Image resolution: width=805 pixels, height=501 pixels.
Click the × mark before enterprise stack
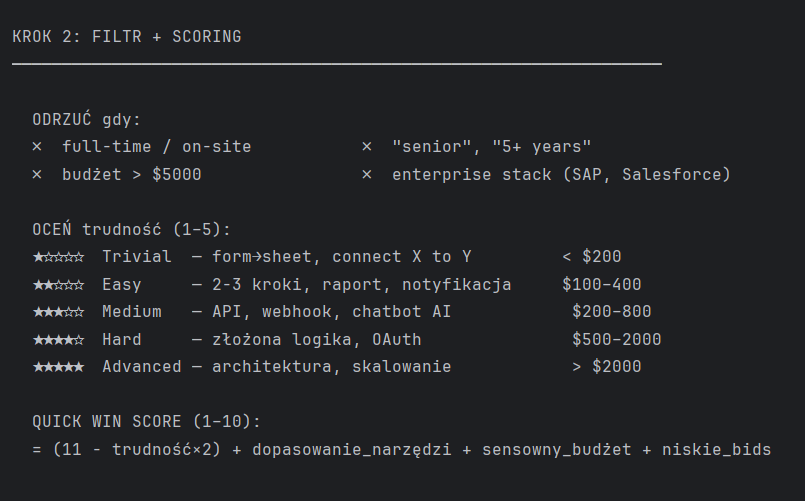(367, 175)
